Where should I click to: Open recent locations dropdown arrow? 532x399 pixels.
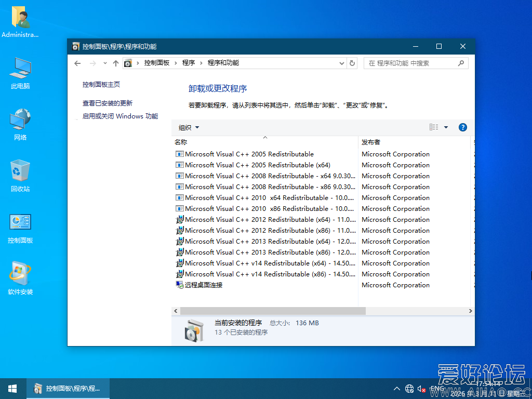point(105,63)
